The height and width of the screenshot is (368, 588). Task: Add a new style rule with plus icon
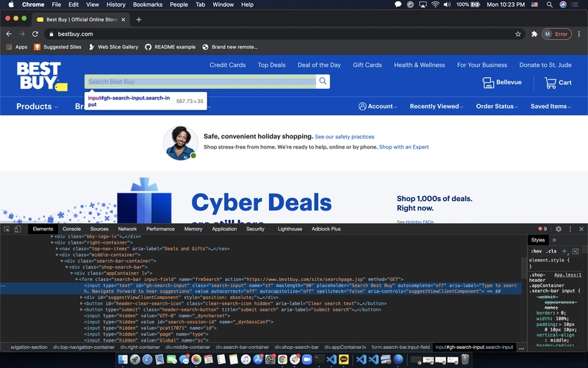point(564,251)
